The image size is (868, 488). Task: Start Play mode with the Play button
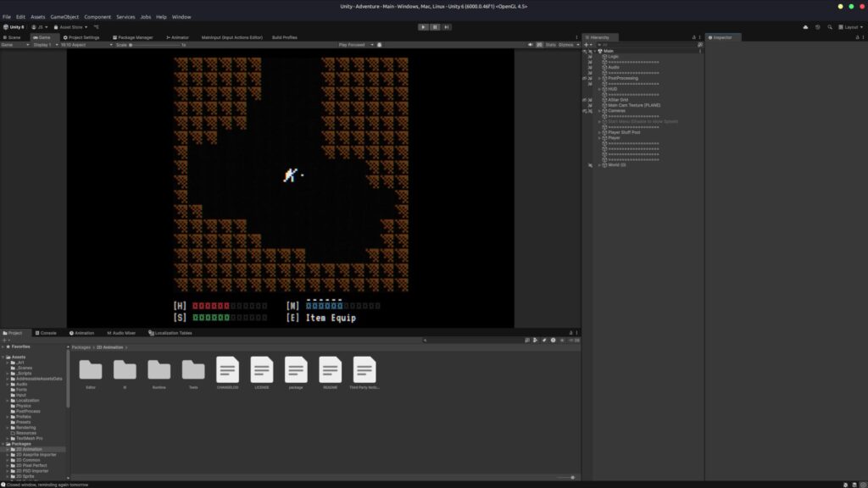(x=423, y=27)
